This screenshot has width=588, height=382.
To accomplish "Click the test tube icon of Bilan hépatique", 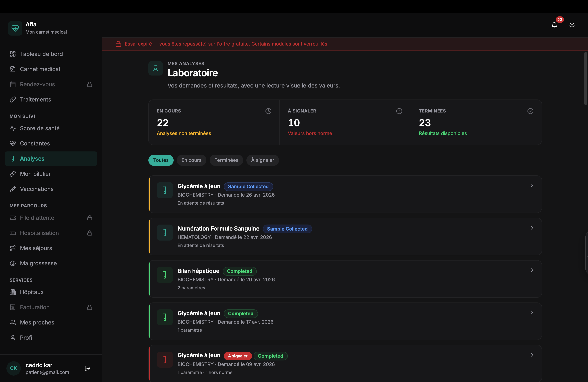I will 165,275.
